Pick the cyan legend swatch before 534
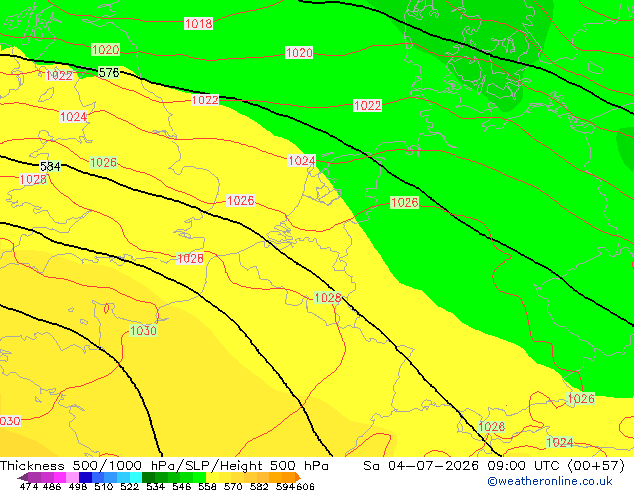The image size is (634, 490). 136,477
